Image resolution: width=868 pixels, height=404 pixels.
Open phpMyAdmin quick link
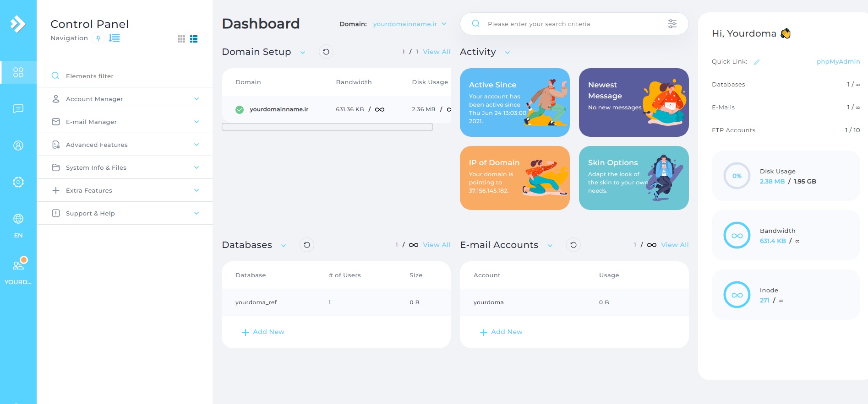[x=838, y=61]
